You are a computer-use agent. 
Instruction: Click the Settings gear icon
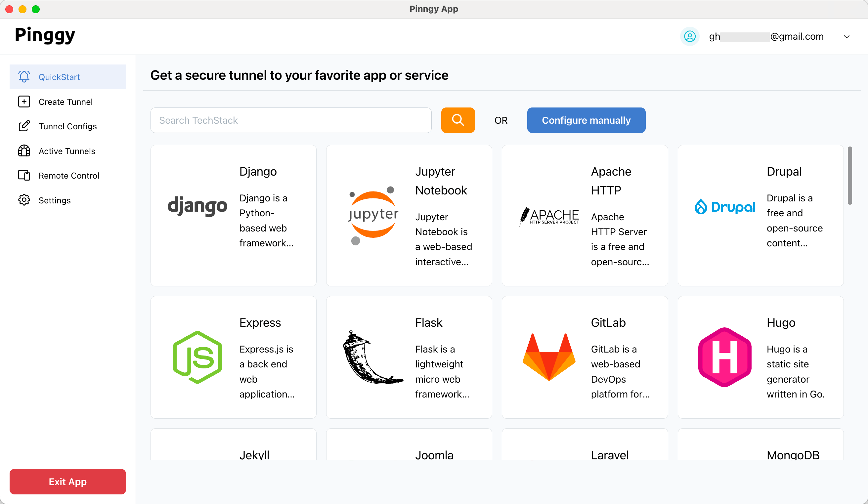(24, 200)
